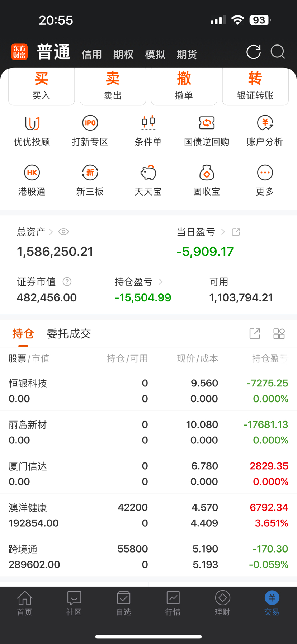297x644 pixels.
Task: Sort by 现价/成本 column header
Action: (198, 359)
